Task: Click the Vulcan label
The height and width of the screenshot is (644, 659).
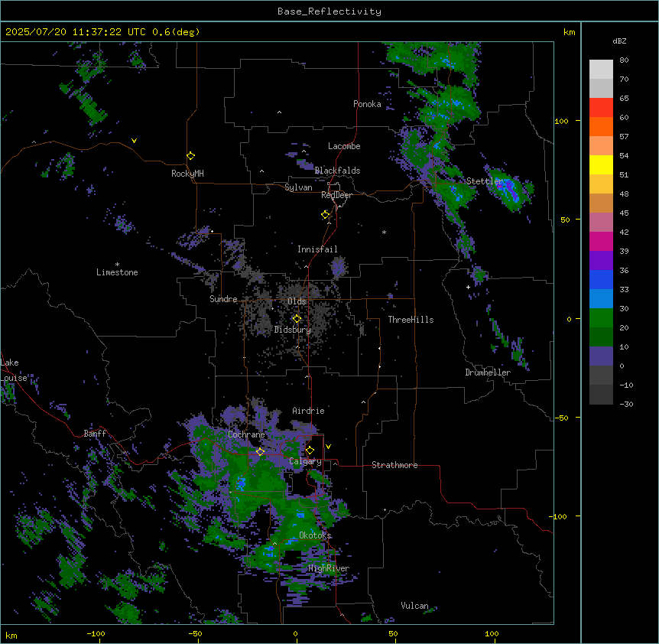Action: [415, 606]
